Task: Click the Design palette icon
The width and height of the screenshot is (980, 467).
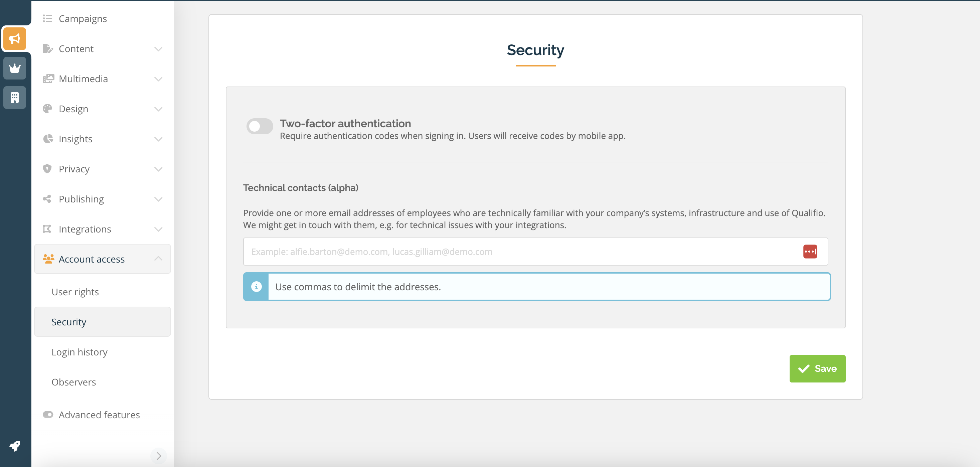Action: pos(47,109)
